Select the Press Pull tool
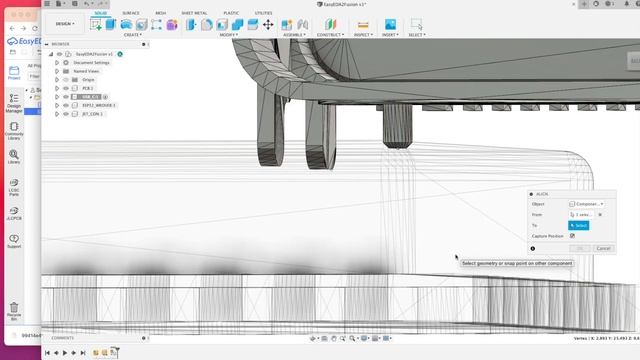Image resolution: width=640 pixels, height=360 pixels. [x=191, y=24]
